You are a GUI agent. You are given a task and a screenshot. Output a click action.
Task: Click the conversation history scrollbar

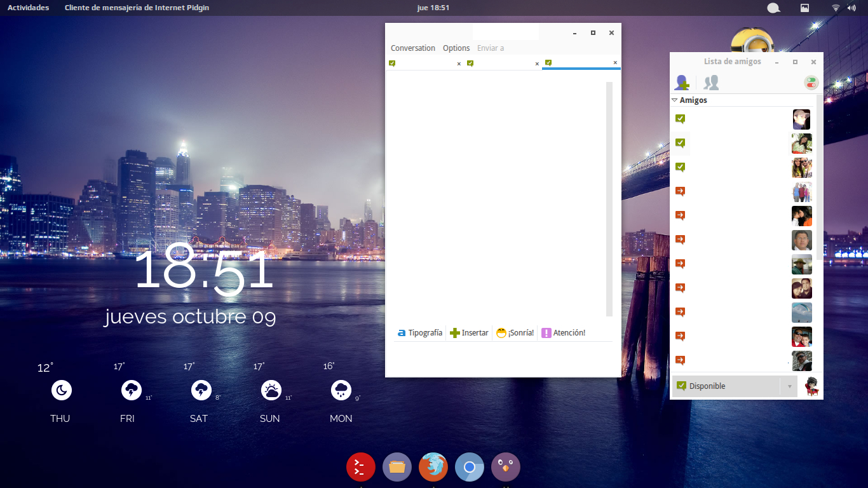point(609,199)
